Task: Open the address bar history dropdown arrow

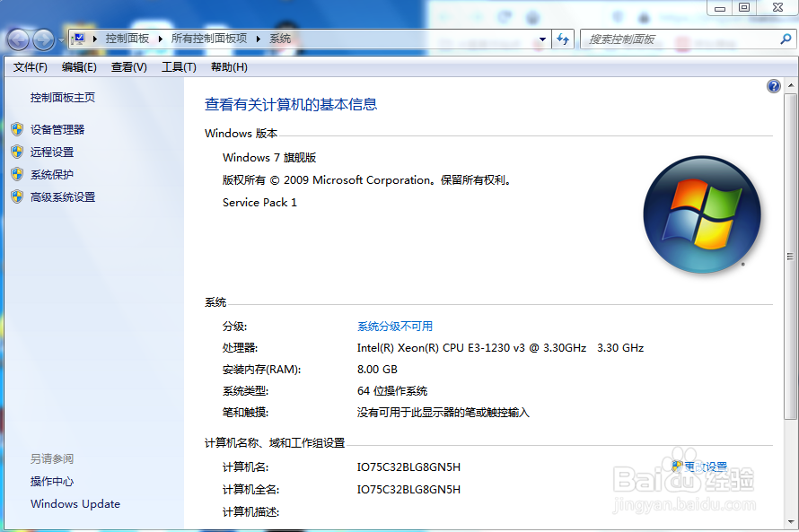Action: [x=542, y=39]
